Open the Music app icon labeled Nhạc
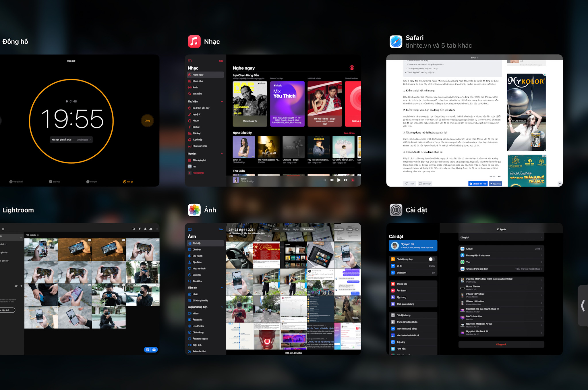 [194, 42]
